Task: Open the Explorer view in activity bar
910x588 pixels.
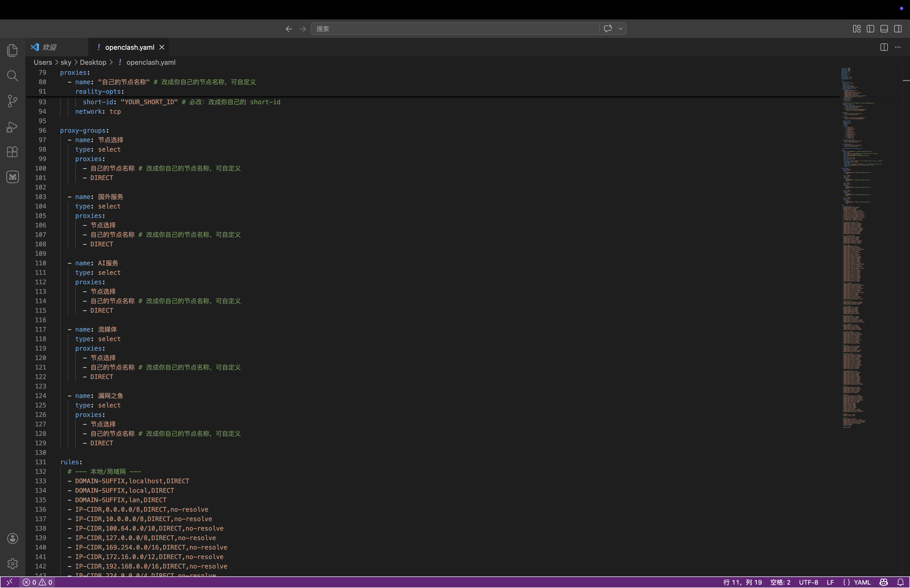Action: 12,50
